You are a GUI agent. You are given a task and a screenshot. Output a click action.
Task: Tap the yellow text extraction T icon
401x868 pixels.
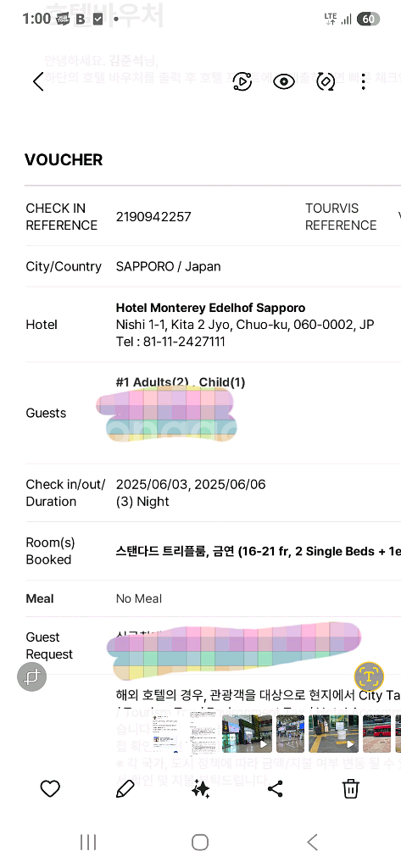tap(369, 676)
